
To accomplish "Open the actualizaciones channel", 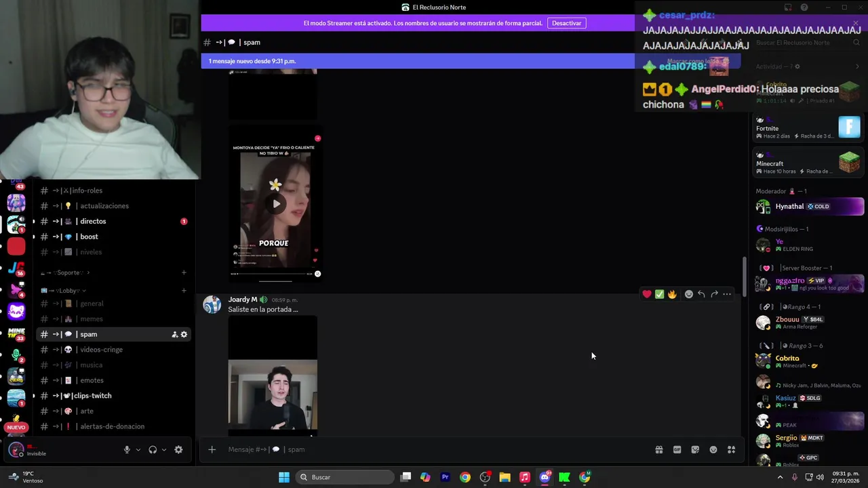I will pos(114,206).
